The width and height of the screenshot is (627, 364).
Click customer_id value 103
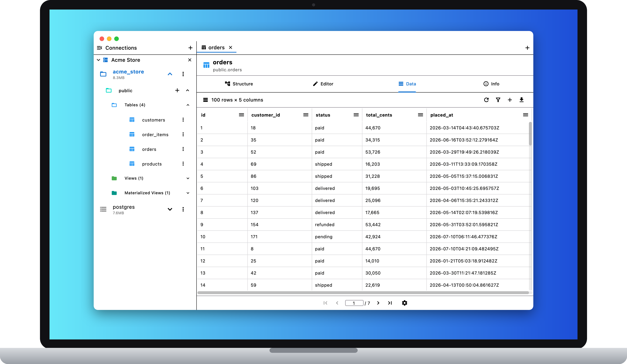coord(254,188)
